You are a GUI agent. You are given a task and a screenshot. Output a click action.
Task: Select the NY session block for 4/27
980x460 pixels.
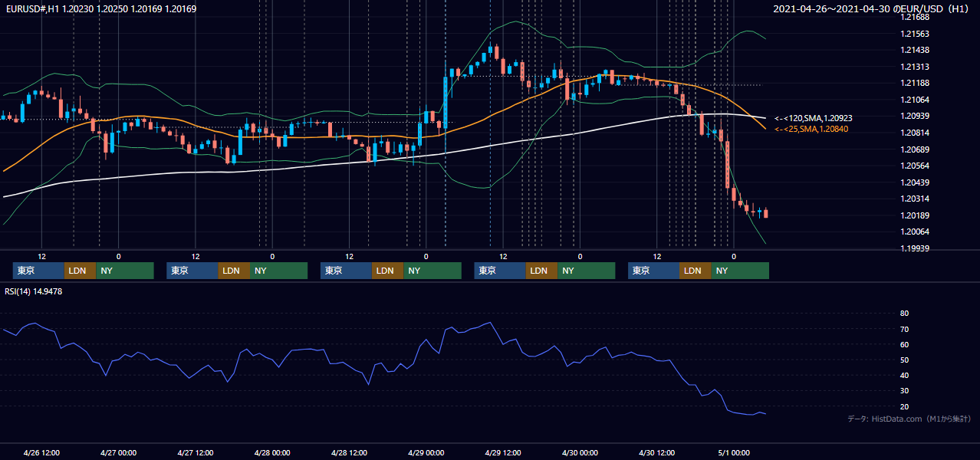(x=278, y=271)
